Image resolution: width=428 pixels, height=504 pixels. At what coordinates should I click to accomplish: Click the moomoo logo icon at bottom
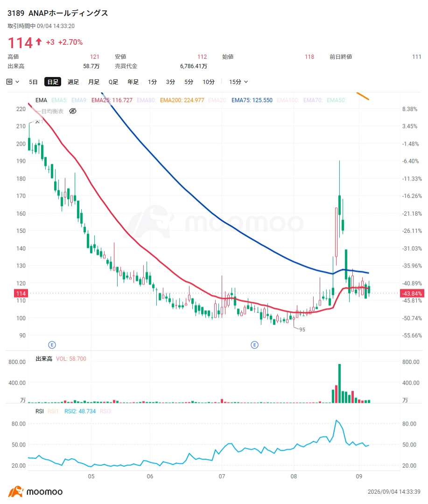[x=16, y=491]
